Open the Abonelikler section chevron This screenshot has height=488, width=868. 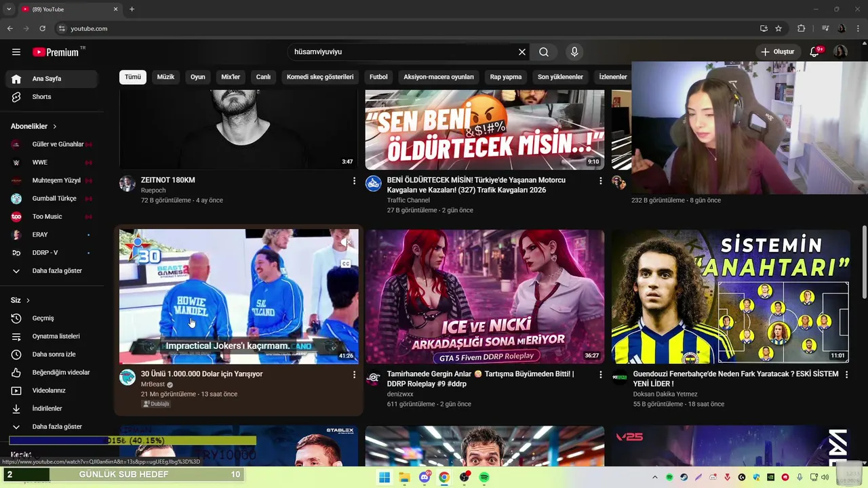coord(55,127)
